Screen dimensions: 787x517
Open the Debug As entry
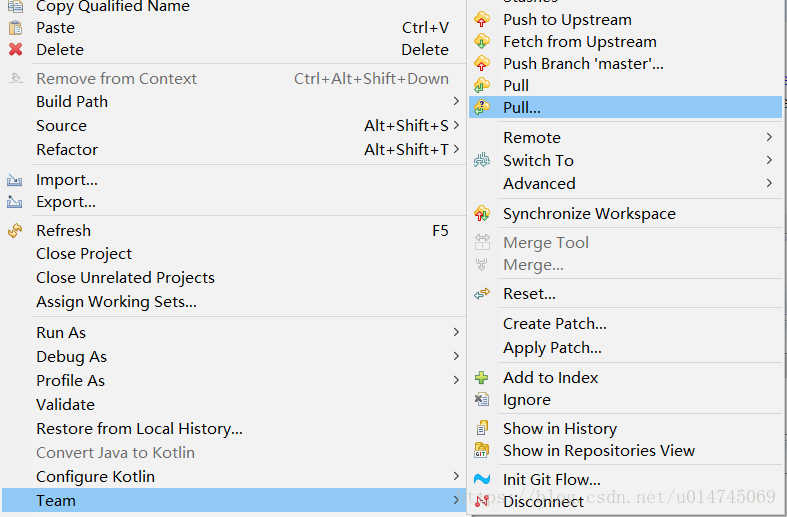pos(234,356)
